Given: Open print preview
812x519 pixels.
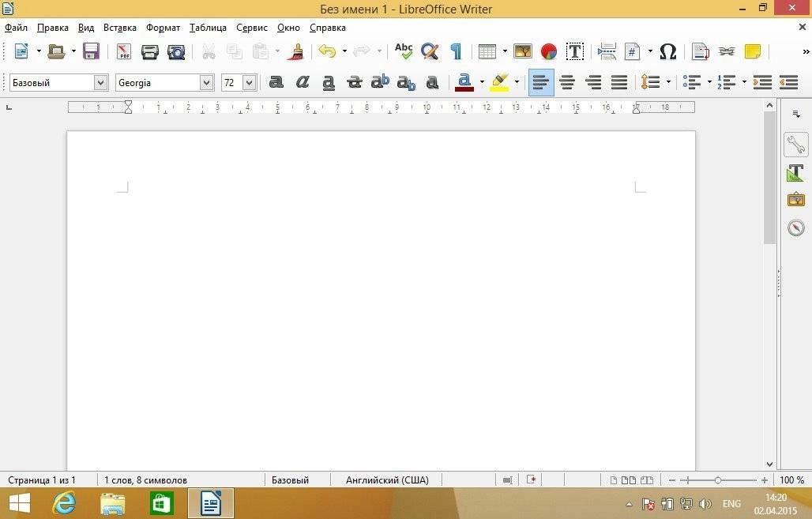Looking at the screenshot, I should point(176,51).
